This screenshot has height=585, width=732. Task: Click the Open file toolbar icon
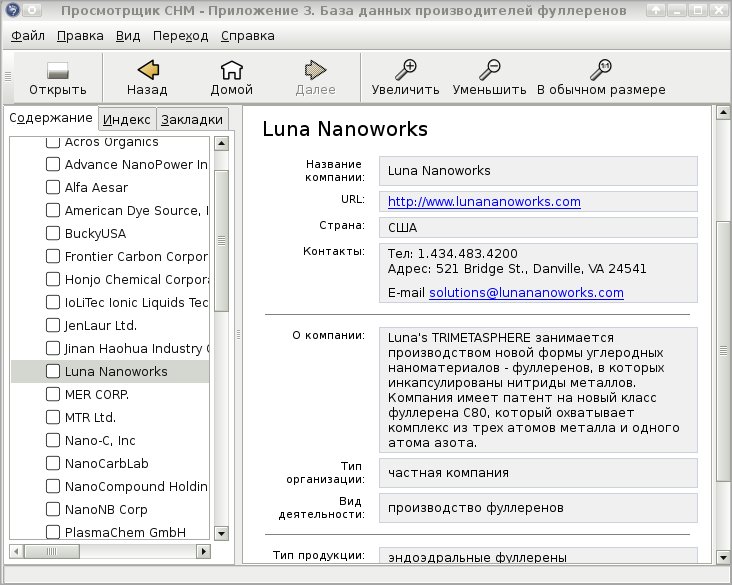click(58, 71)
